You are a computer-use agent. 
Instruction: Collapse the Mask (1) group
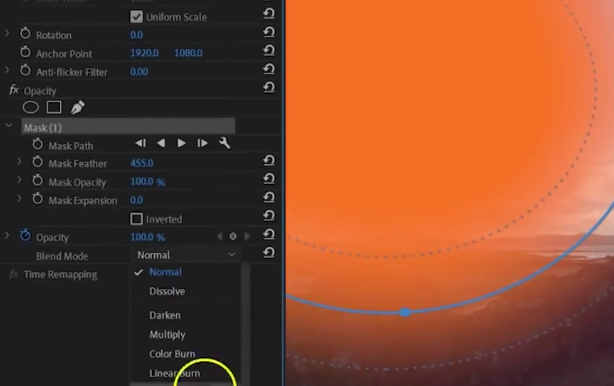coord(9,126)
